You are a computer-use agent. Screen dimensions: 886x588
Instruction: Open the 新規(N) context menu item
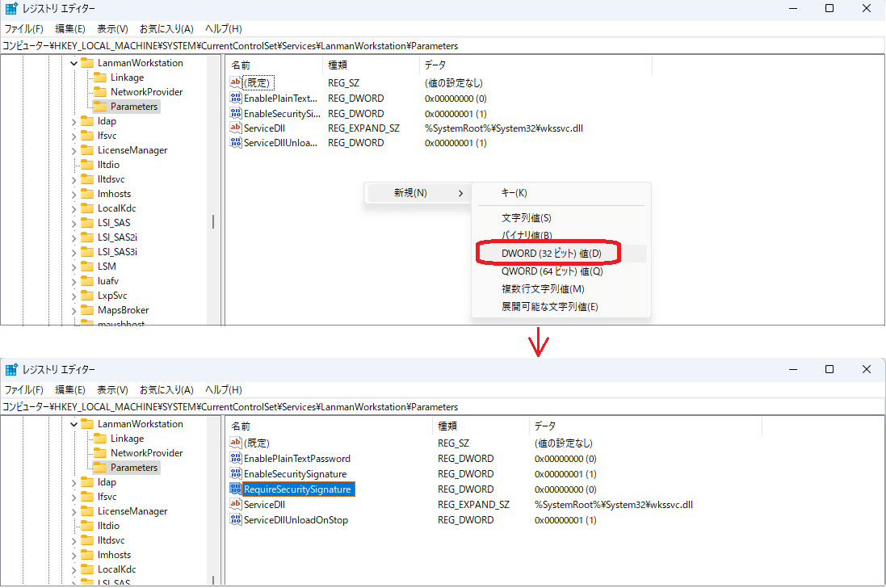(x=410, y=193)
